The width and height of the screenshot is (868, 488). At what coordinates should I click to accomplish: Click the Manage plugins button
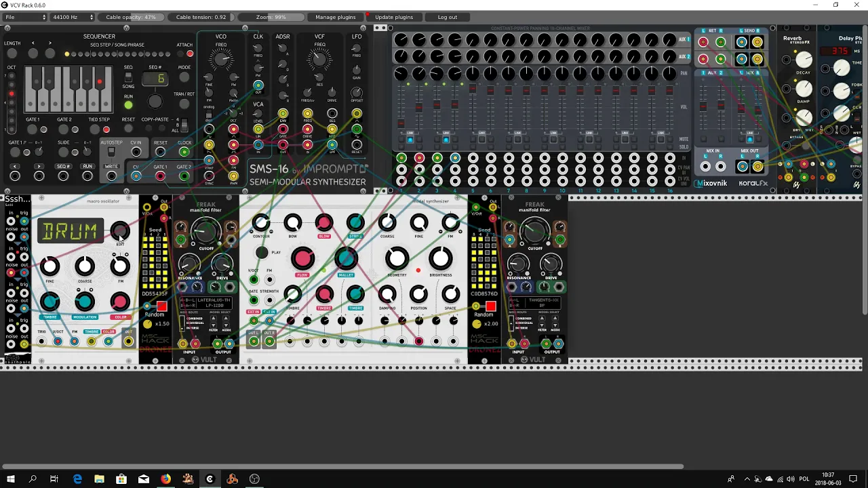click(335, 17)
